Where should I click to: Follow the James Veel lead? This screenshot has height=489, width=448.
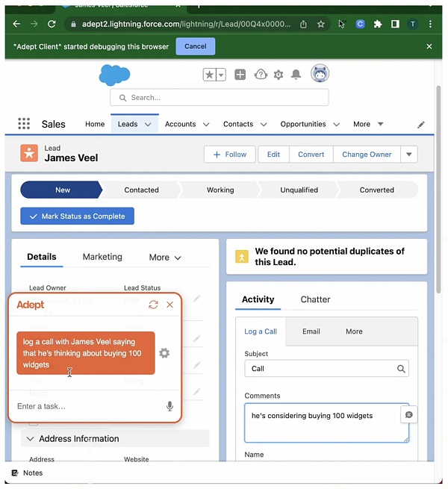[230, 155]
